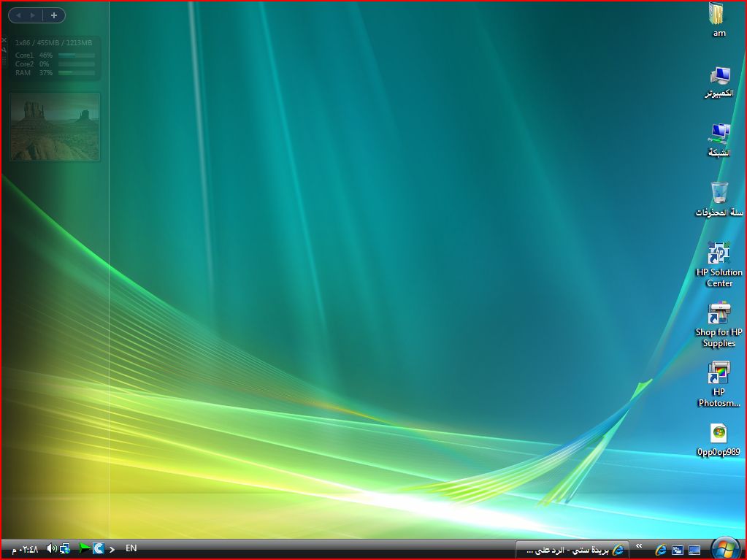This screenshot has height=560, width=747.
Task: Click the Core2 usage bar
Action: click(x=76, y=64)
